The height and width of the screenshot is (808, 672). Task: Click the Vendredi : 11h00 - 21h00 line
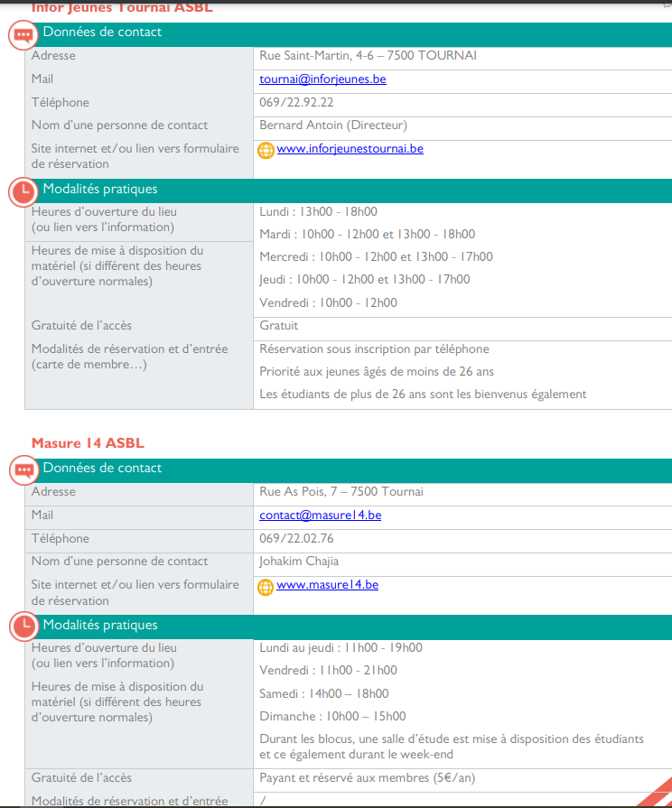click(x=328, y=671)
